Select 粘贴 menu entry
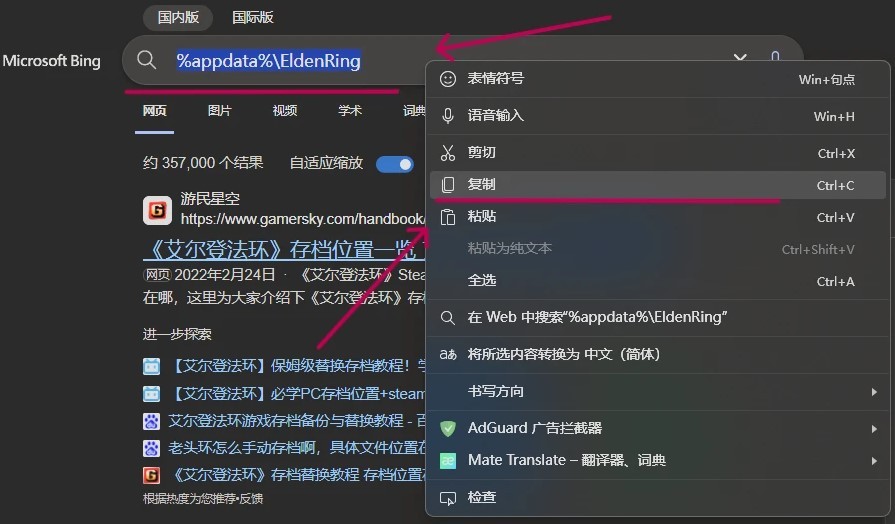Viewport: 895px width, 524px height. 657,217
